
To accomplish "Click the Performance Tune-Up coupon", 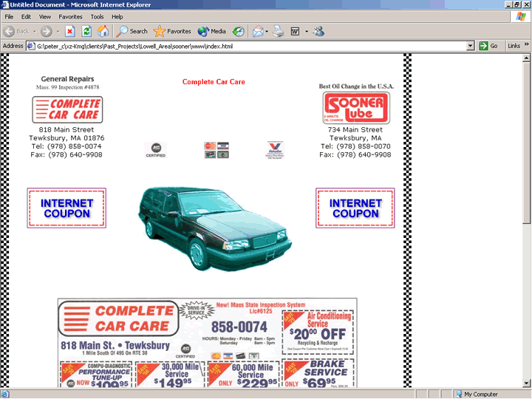I will click(96, 374).
